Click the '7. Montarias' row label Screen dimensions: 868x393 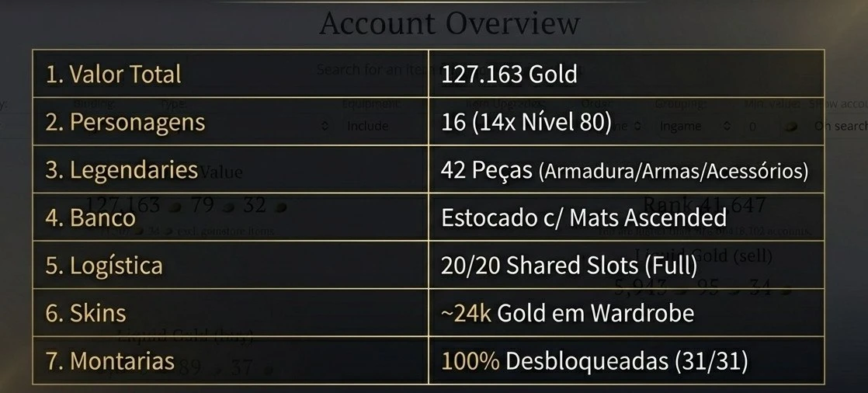point(109,361)
